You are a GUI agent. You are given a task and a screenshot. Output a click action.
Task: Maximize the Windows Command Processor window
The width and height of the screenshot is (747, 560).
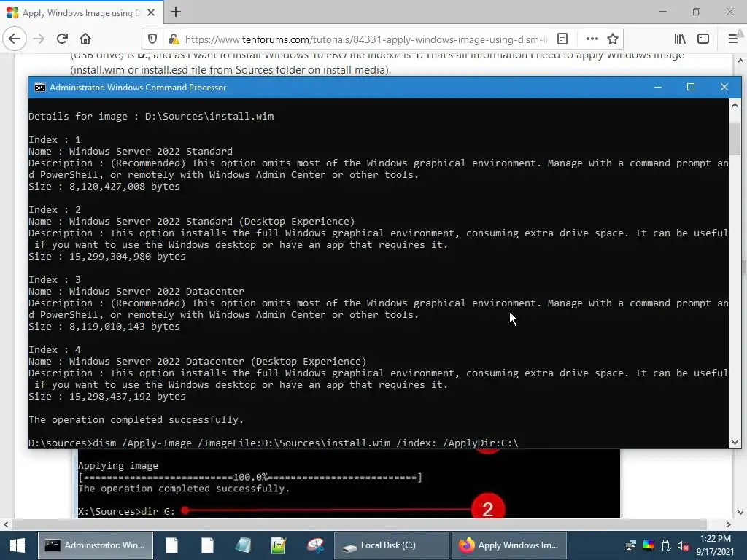691,87
